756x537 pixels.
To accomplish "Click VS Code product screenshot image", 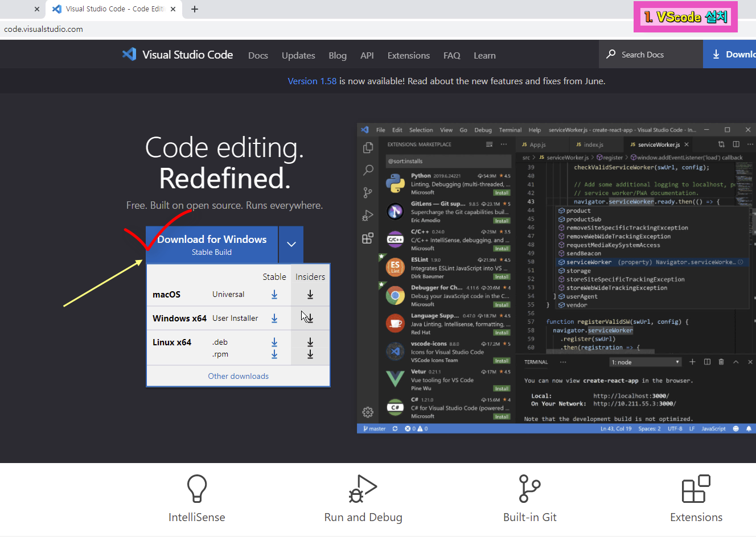I will pos(556,278).
